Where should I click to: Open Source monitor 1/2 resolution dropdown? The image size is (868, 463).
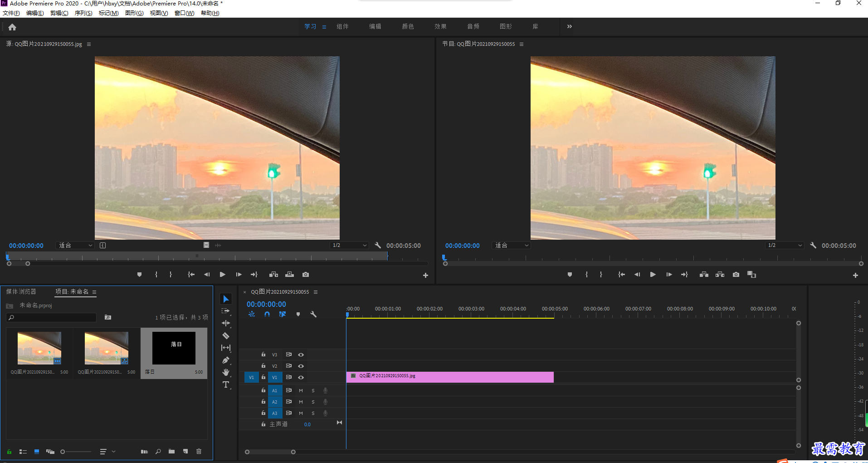click(x=349, y=245)
